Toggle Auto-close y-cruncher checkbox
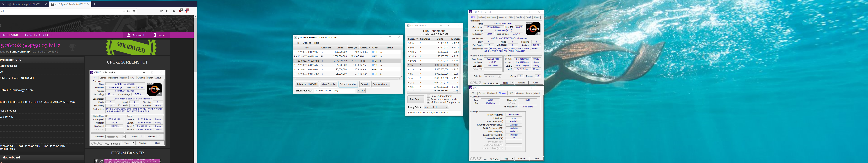 click(428, 99)
